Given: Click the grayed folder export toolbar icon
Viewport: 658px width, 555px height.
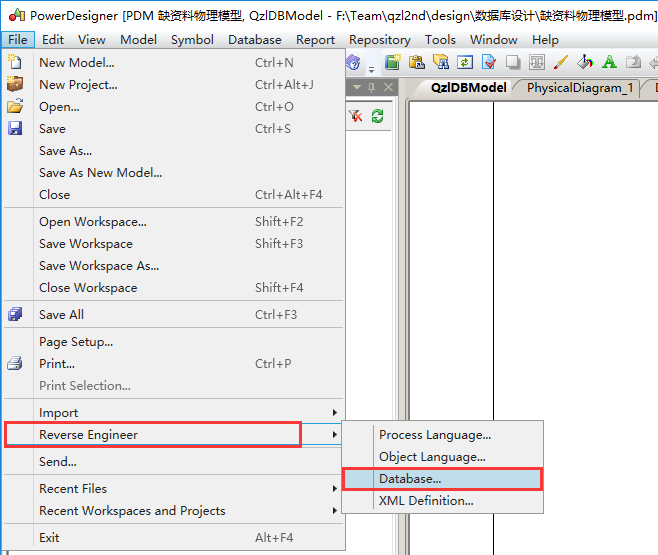Looking at the screenshot, I should pyautogui.click(x=633, y=62).
